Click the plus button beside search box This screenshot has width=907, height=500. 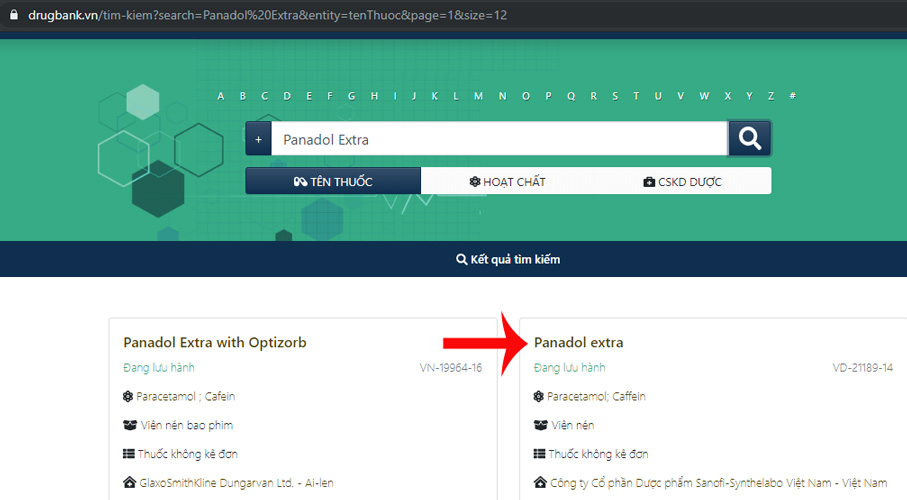coord(259,139)
